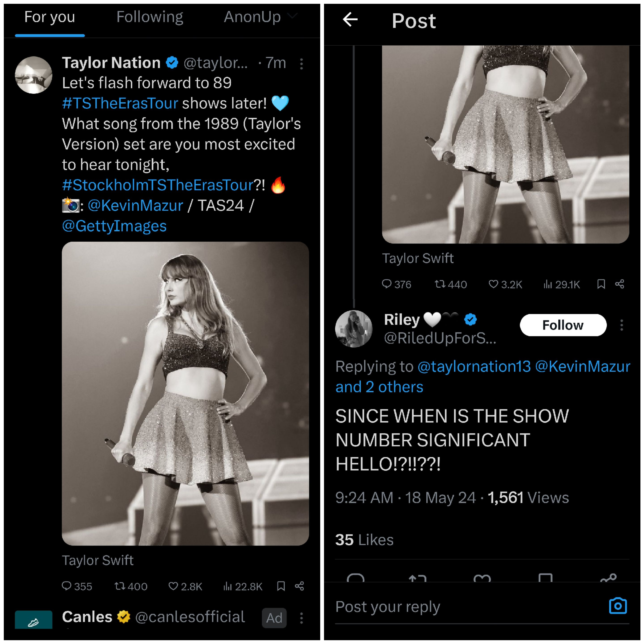Open options menu for Canles ad
This screenshot has height=644, width=644.
(301, 618)
